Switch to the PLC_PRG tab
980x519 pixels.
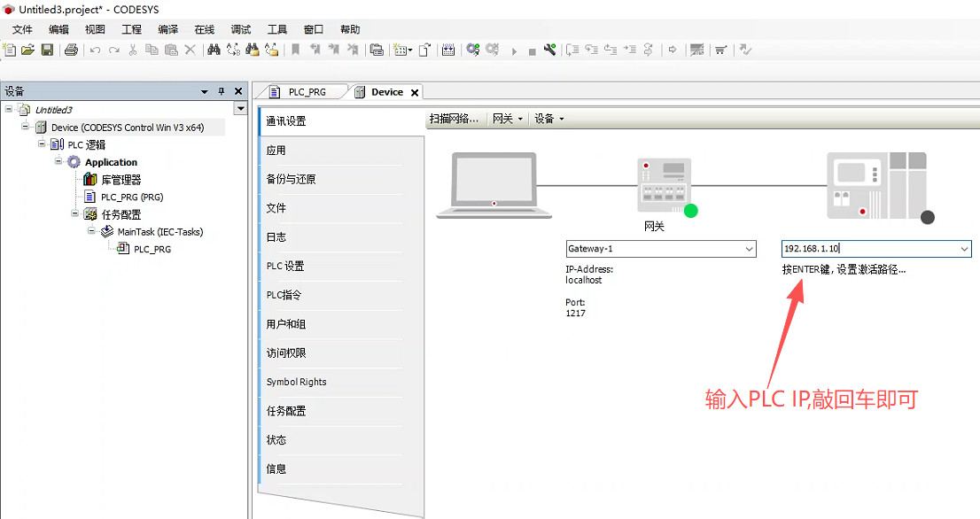point(307,92)
